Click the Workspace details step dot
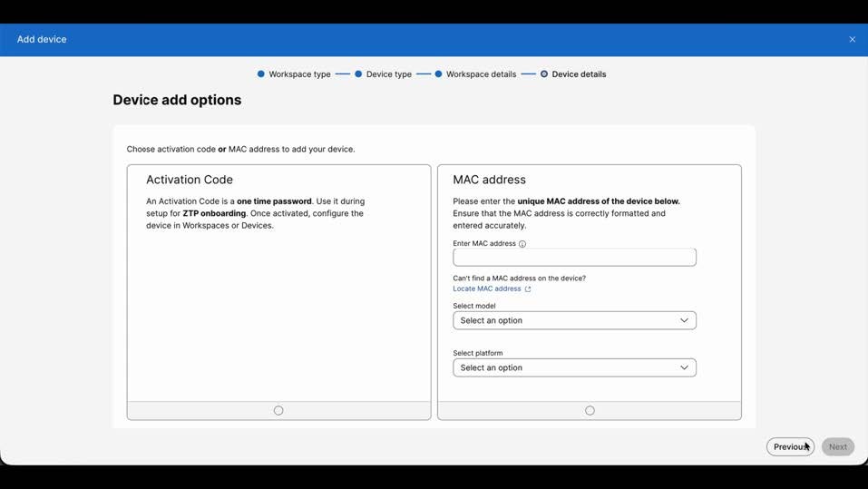This screenshot has height=489, width=868. tap(438, 74)
